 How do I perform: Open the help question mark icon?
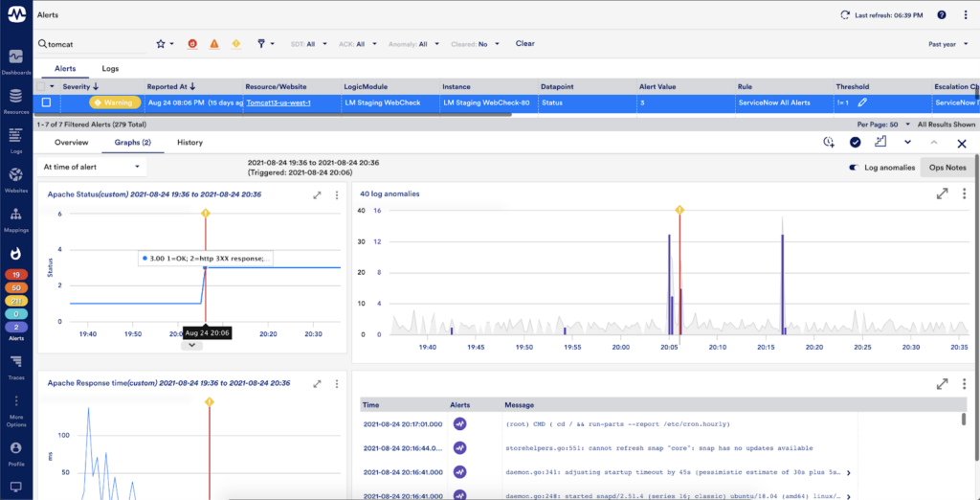click(x=942, y=14)
